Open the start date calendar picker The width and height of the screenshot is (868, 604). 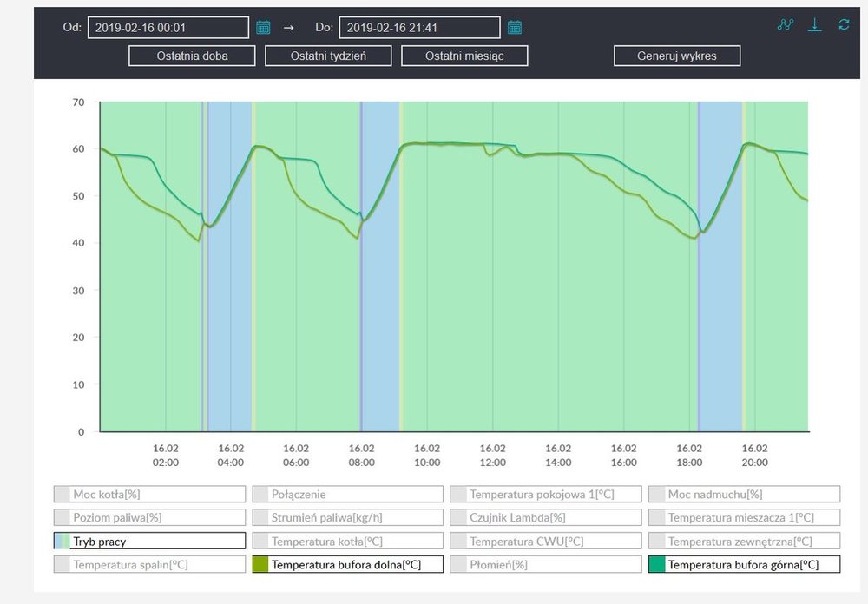click(264, 28)
